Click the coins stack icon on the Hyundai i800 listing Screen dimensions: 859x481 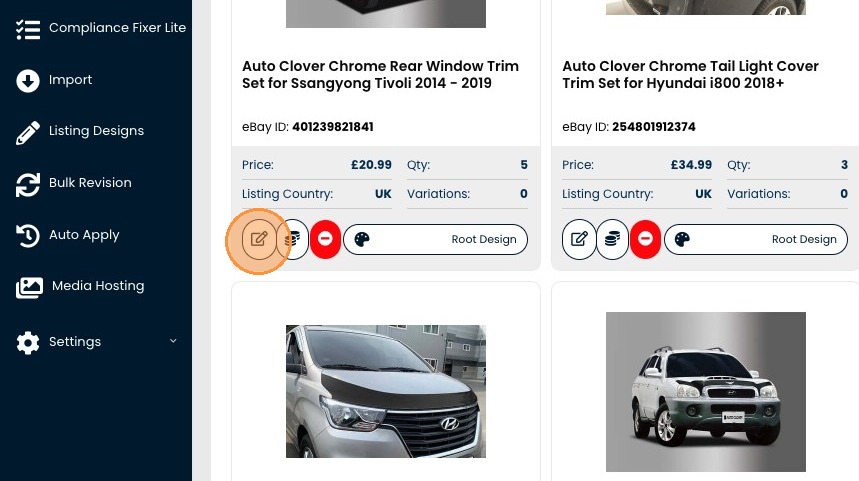(613, 240)
